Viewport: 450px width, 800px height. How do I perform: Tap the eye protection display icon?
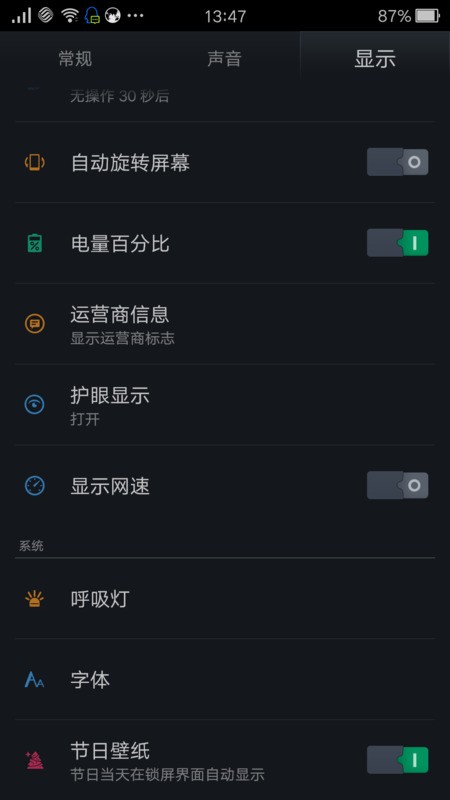(35, 405)
